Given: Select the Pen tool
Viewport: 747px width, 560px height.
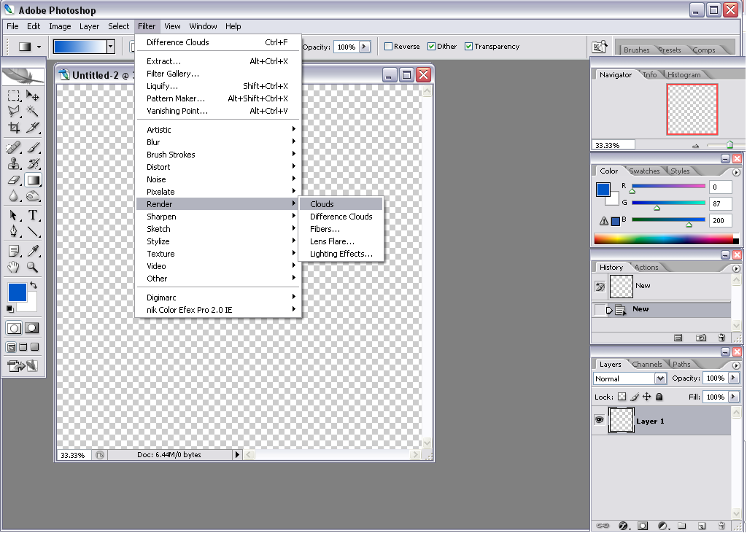Looking at the screenshot, I should tap(14, 231).
